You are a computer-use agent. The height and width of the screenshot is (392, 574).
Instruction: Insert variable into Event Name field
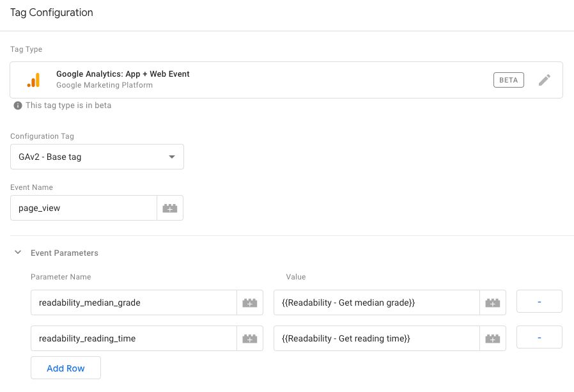170,208
